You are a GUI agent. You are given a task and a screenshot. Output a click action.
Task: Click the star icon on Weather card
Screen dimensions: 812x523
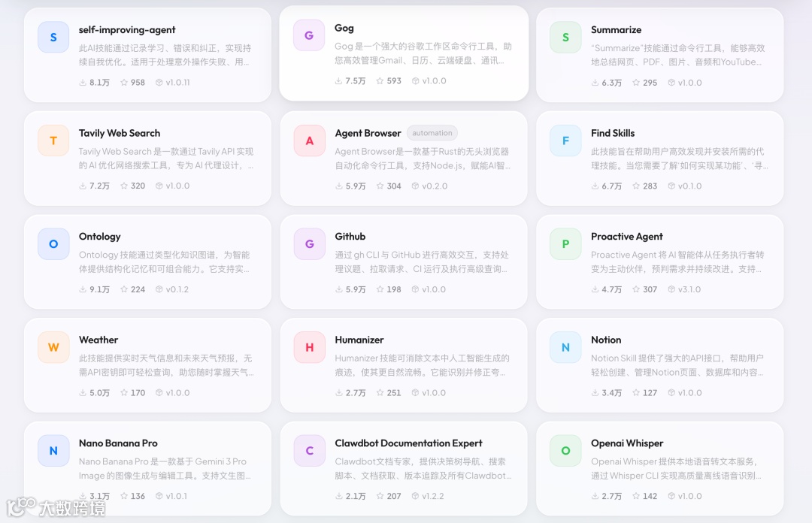[x=124, y=392]
